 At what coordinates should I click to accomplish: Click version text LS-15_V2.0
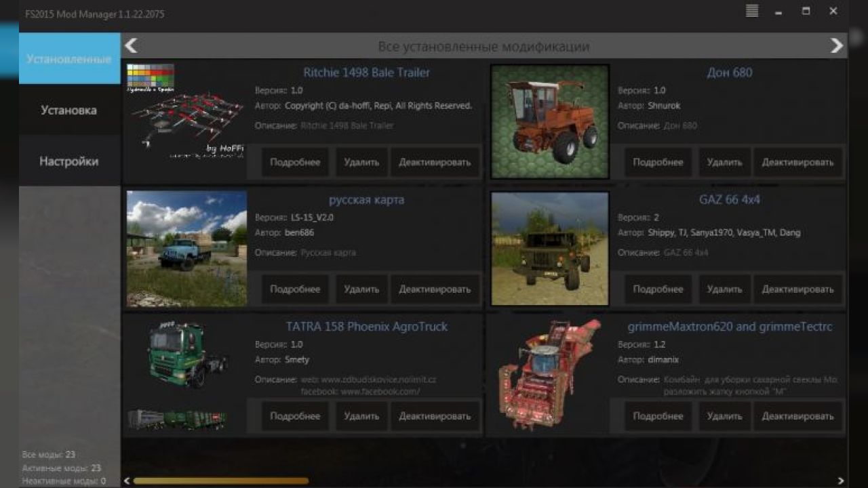click(x=313, y=218)
